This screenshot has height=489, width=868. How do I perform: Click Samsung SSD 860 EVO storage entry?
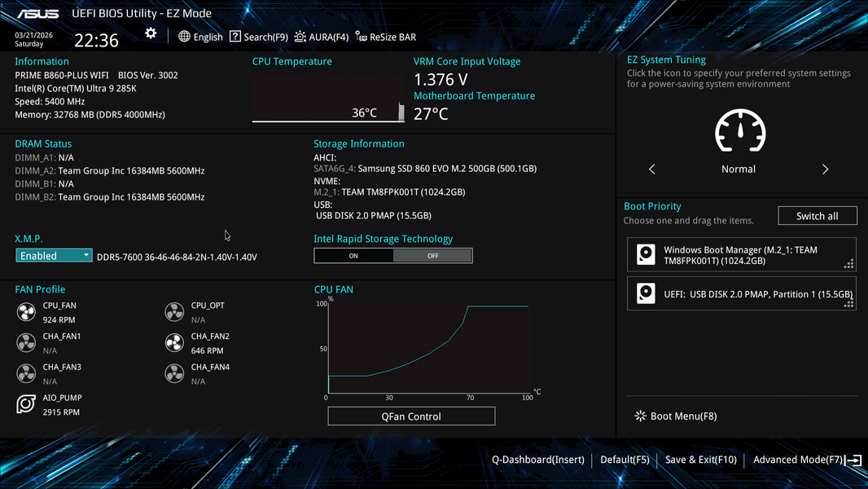click(425, 169)
